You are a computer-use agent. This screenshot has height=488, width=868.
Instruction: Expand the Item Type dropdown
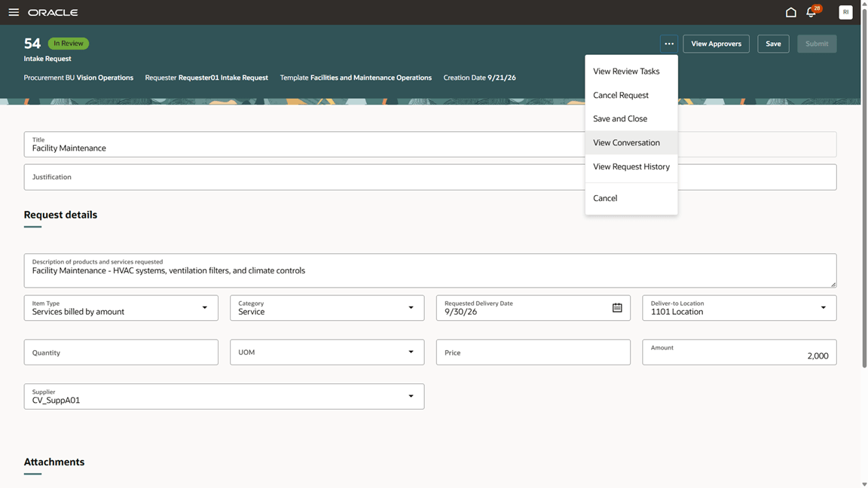(204, 307)
